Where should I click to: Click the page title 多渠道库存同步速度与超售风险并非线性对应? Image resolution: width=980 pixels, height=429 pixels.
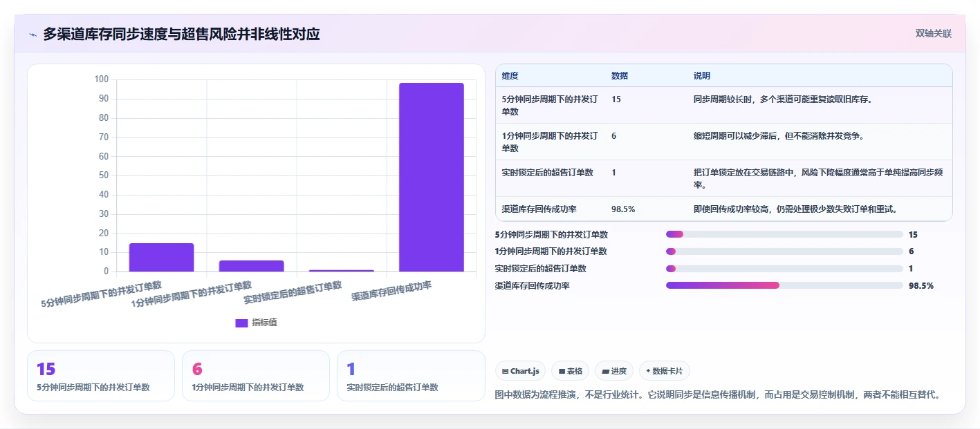point(181,35)
